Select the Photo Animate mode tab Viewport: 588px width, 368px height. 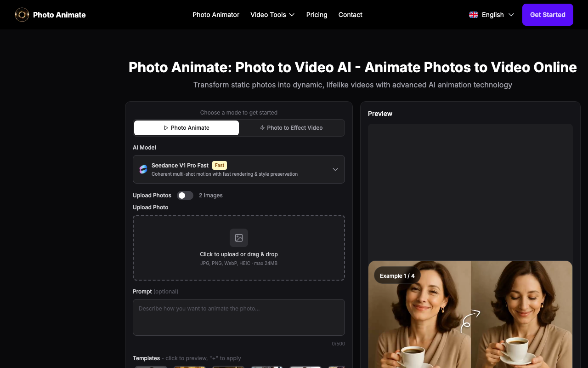187,128
